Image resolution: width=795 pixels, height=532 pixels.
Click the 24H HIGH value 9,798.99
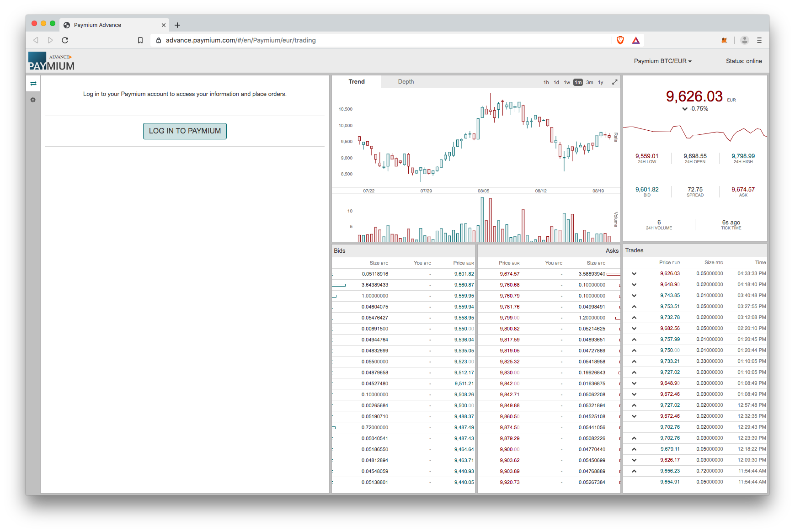743,156
